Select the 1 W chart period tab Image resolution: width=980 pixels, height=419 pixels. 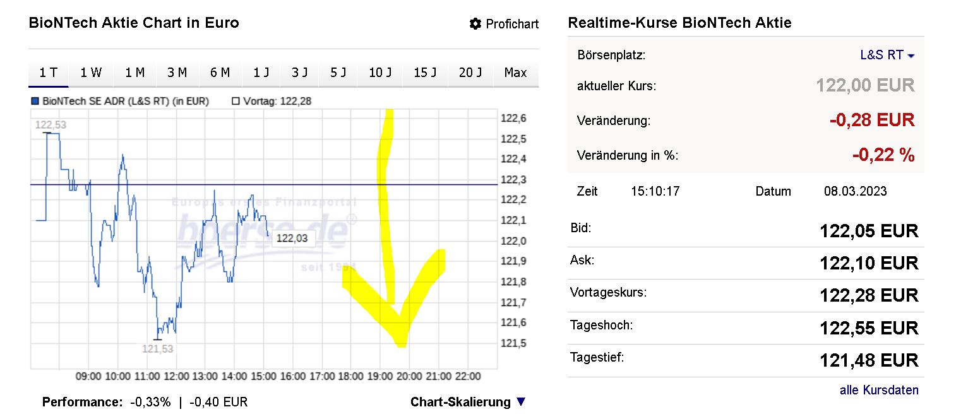(x=91, y=73)
